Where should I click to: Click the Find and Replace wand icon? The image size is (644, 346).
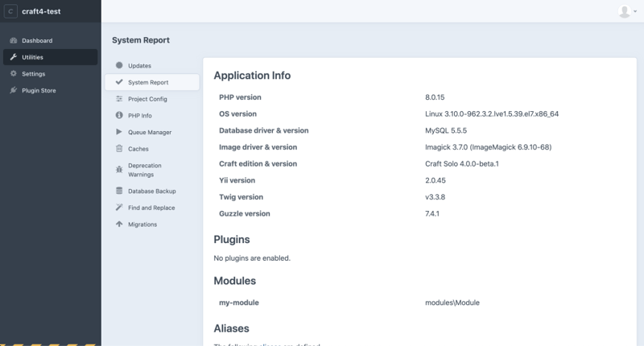point(119,208)
